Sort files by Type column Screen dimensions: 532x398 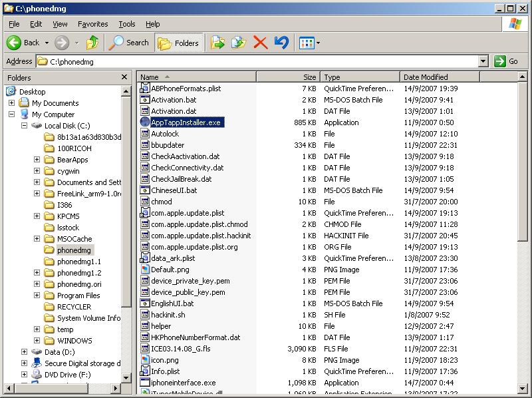tap(360, 77)
